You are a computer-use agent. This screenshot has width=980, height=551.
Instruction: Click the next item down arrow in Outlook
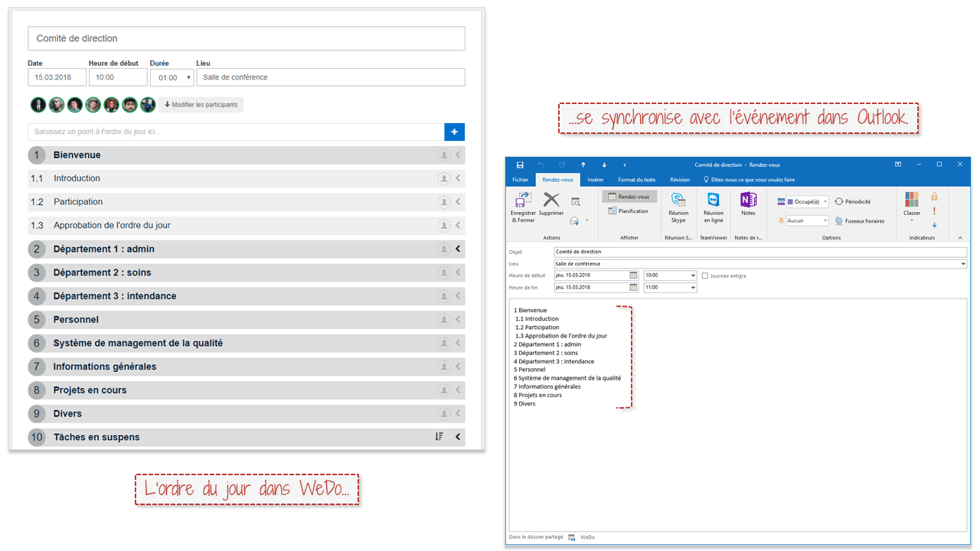(604, 165)
